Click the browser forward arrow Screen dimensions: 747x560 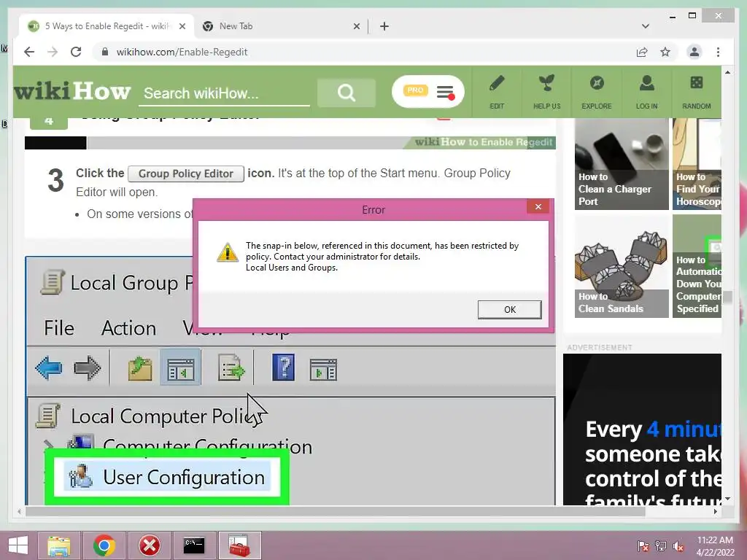[x=53, y=52]
